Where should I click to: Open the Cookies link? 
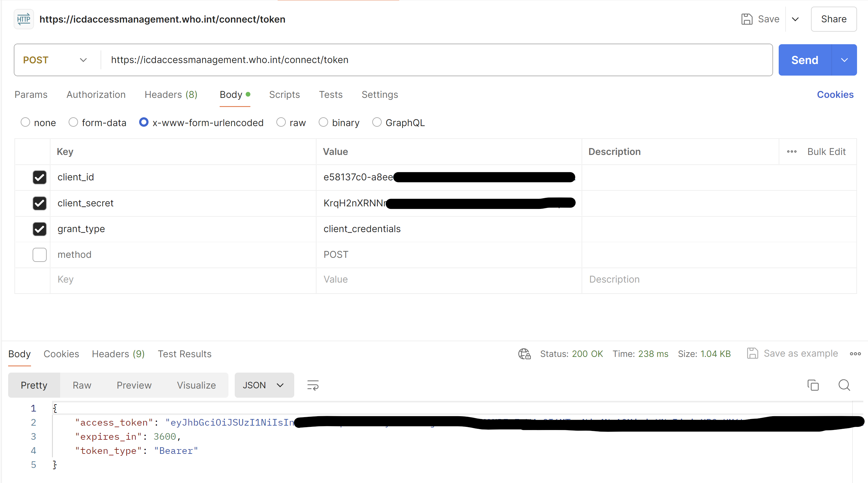tap(835, 95)
